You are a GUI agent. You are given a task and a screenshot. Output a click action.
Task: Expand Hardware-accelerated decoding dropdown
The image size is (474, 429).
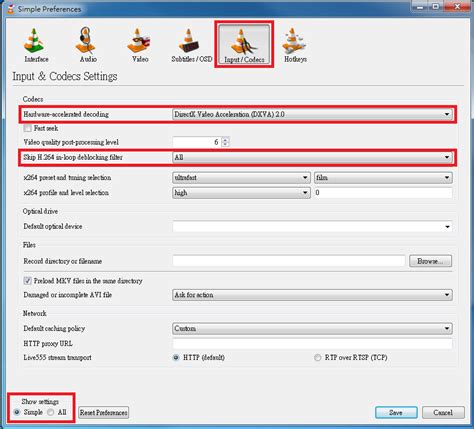click(x=312, y=114)
